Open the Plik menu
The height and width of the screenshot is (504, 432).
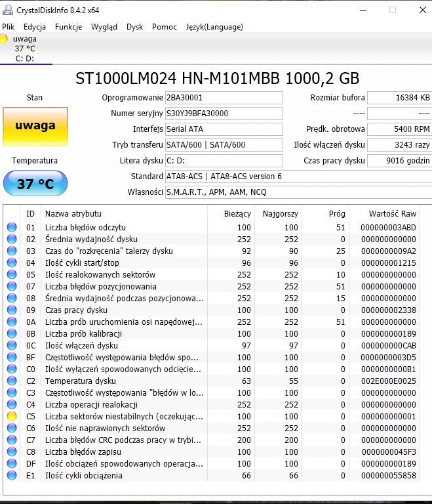(x=9, y=27)
